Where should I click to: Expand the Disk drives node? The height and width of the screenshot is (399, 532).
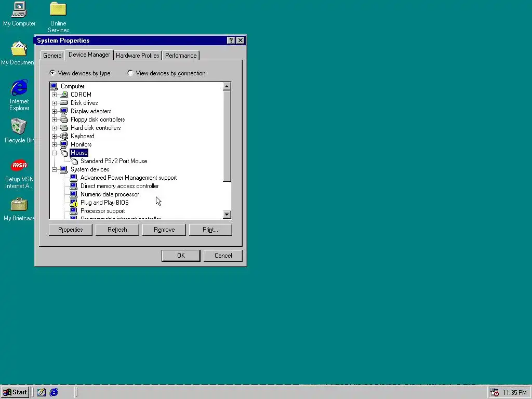(x=54, y=103)
